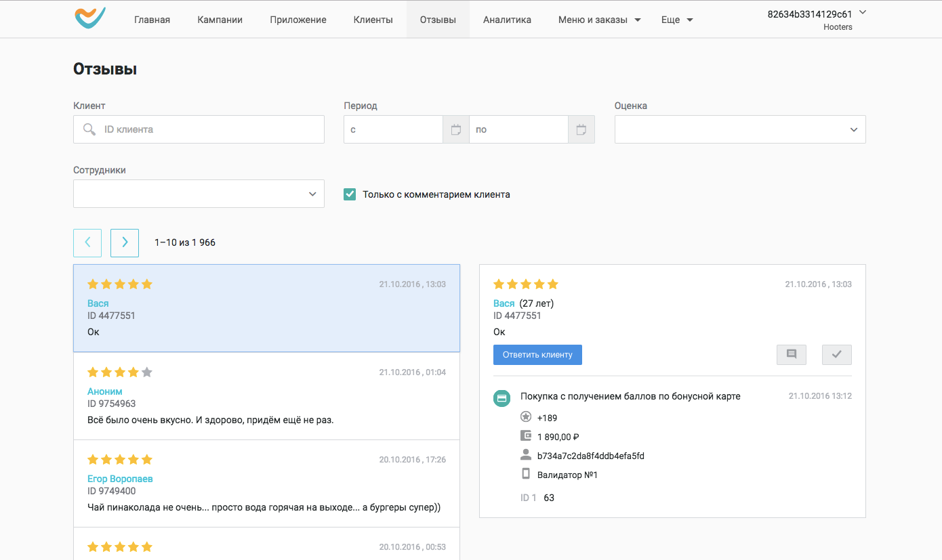Click the period 'по' date field
Screen dimensions: 942x560
point(518,129)
